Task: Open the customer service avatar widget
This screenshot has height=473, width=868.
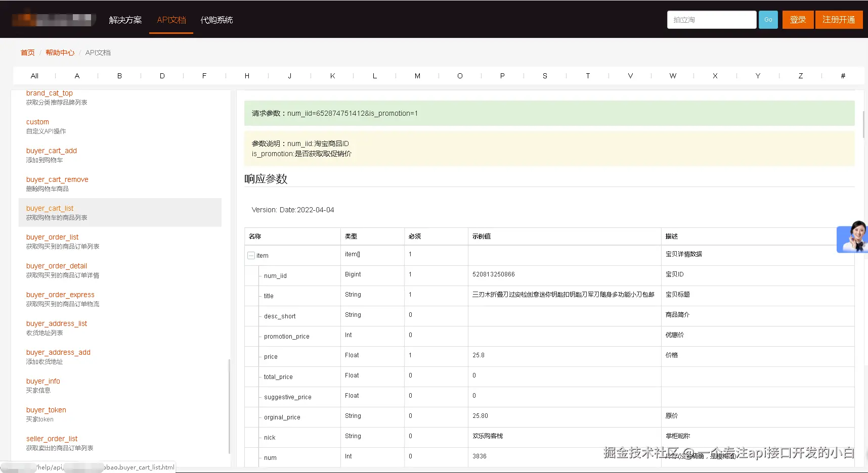Action: (x=852, y=236)
